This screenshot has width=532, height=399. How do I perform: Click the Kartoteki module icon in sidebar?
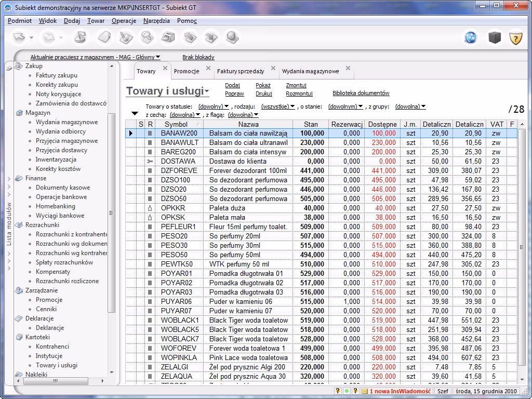(x=19, y=337)
